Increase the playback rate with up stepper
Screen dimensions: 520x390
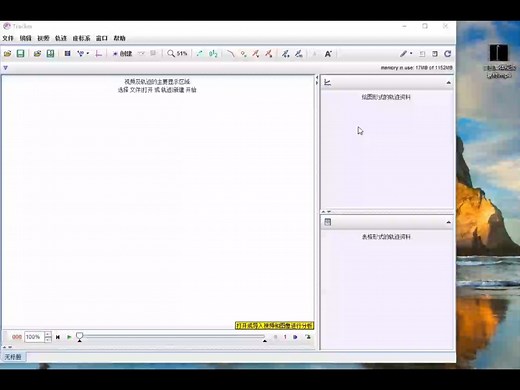pyautogui.click(x=48, y=334)
